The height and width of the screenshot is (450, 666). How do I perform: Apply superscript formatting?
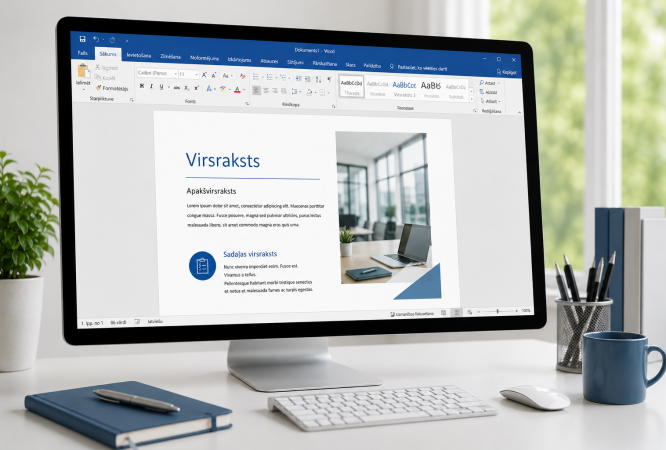click(x=196, y=88)
